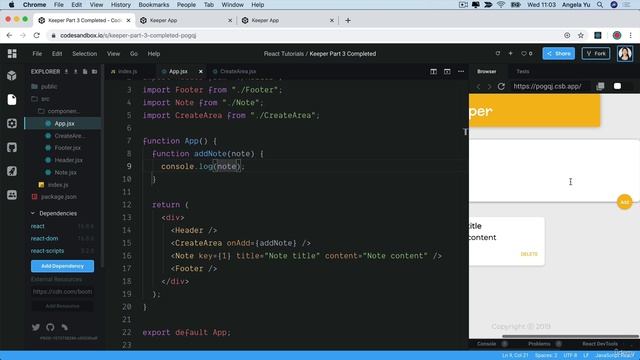Switch to the Tests preview tab
The height and width of the screenshot is (360, 640).
point(523,71)
